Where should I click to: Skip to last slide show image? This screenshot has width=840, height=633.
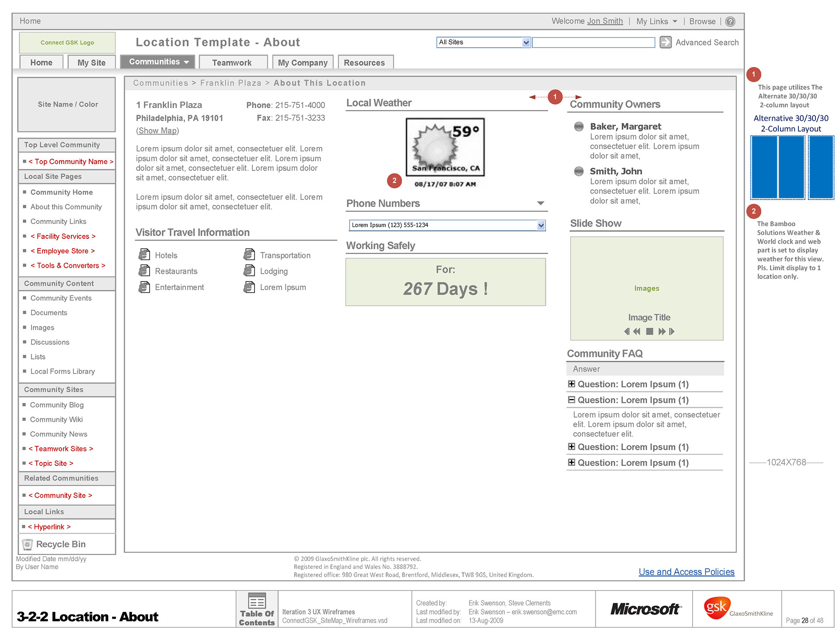pyautogui.click(x=672, y=332)
